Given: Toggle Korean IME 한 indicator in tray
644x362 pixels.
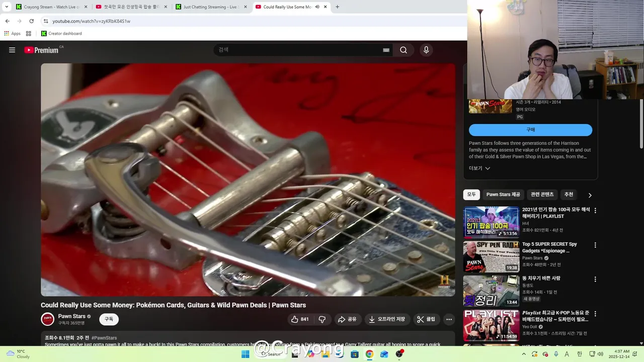Looking at the screenshot, I should [579, 354].
